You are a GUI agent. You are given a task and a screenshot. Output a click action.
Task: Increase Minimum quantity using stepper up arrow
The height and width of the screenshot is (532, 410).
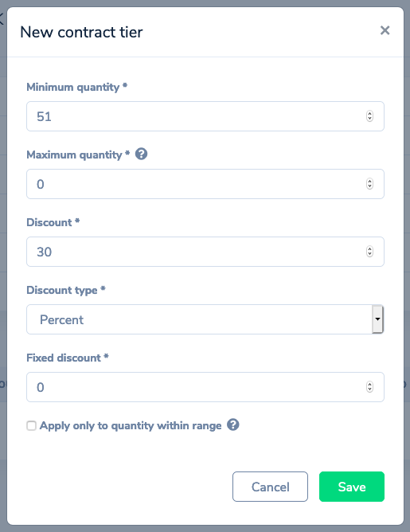click(369, 114)
